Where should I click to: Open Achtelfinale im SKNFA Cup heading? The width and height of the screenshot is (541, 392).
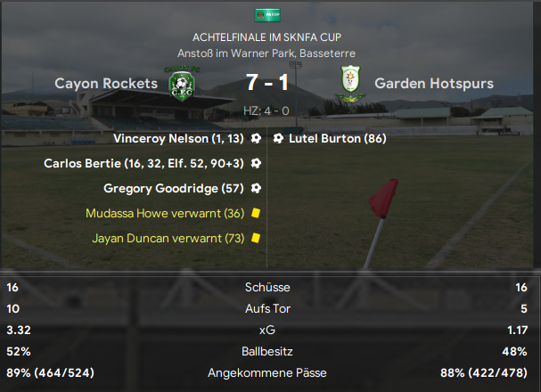point(267,37)
